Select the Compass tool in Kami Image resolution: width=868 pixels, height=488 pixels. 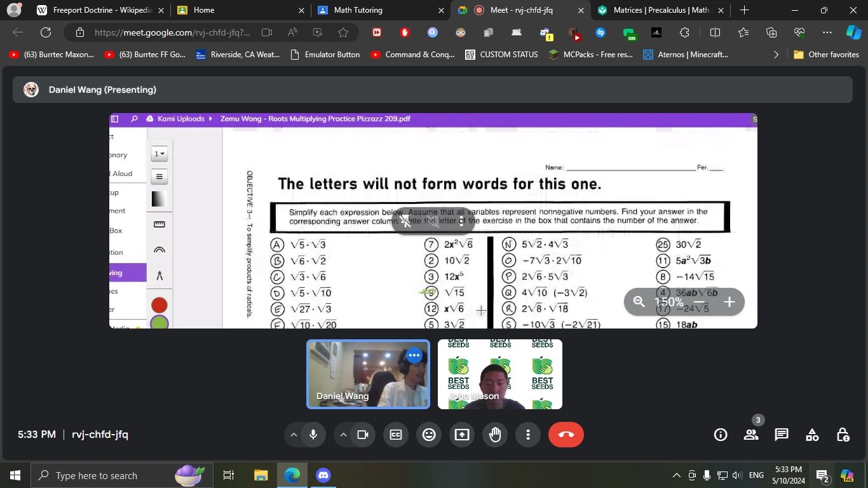coord(159,275)
